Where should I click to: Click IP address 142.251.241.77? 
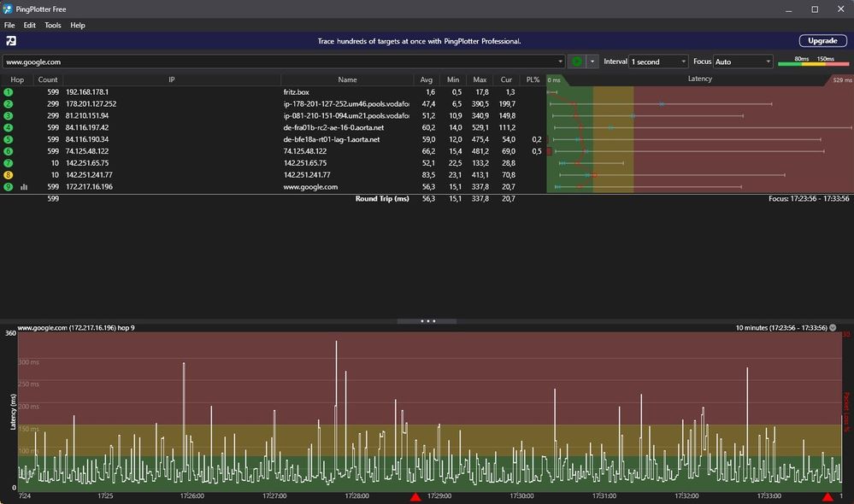pyautogui.click(x=89, y=175)
